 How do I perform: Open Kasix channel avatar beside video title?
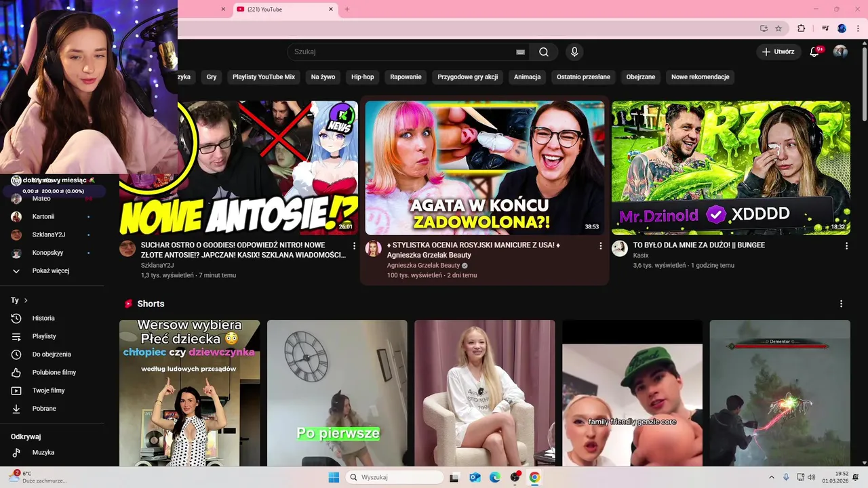click(x=620, y=248)
